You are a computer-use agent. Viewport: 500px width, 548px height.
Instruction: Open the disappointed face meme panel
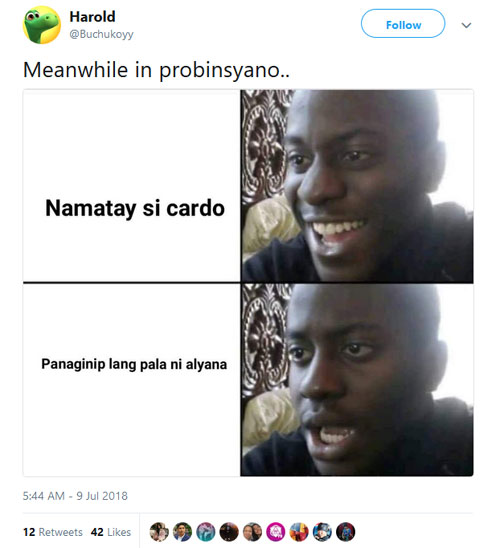point(357,380)
